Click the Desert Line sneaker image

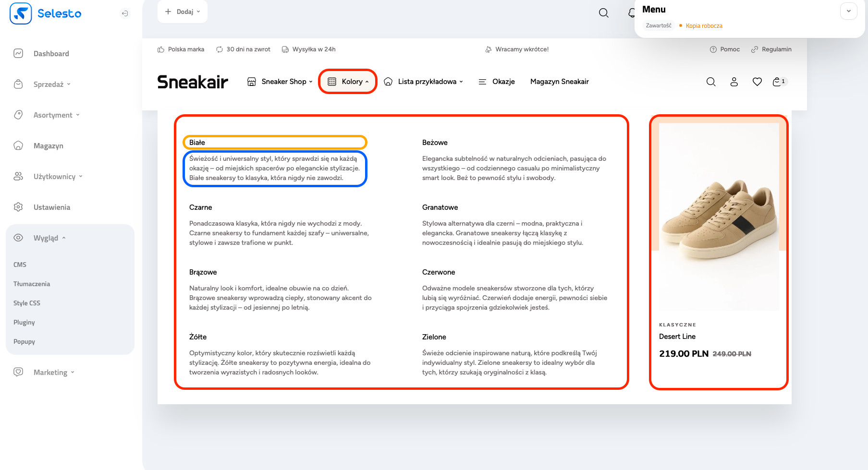click(718, 216)
